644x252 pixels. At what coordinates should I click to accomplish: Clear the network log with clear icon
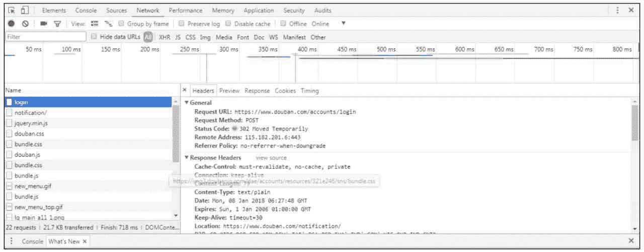[24, 24]
